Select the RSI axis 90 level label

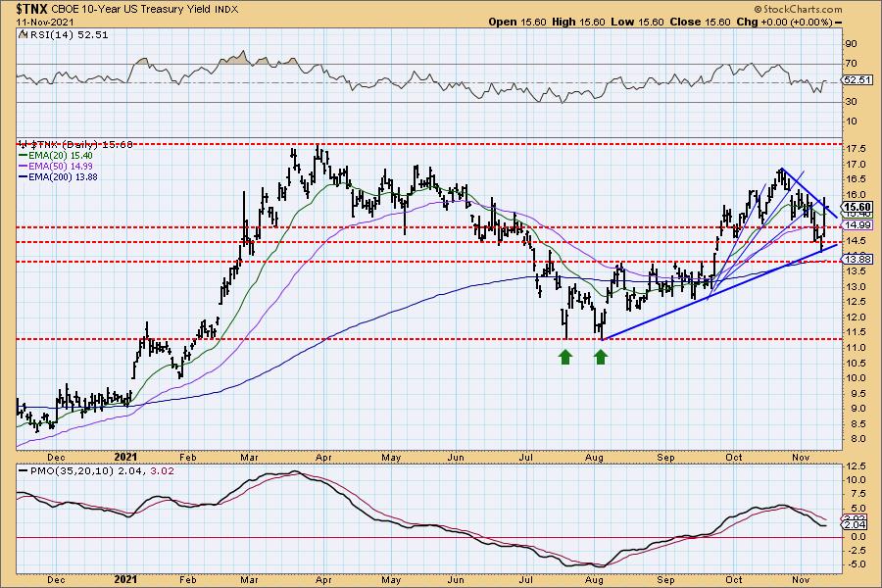click(x=851, y=44)
